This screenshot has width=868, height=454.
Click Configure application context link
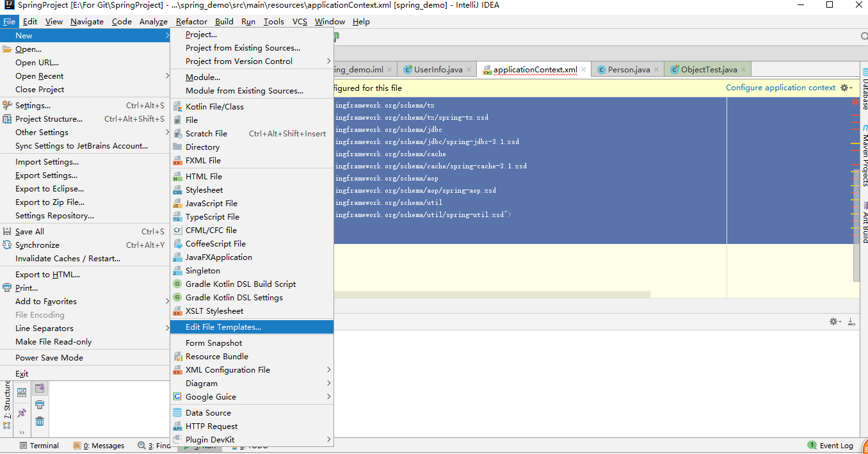pos(780,88)
